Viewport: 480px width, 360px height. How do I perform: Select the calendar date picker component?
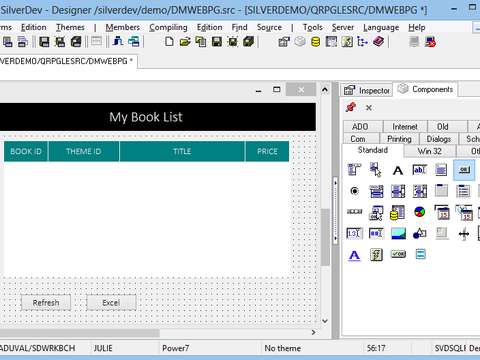(442, 213)
